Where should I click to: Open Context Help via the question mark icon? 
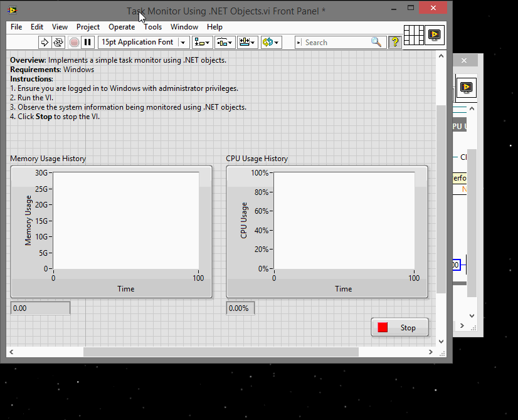[393, 42]
